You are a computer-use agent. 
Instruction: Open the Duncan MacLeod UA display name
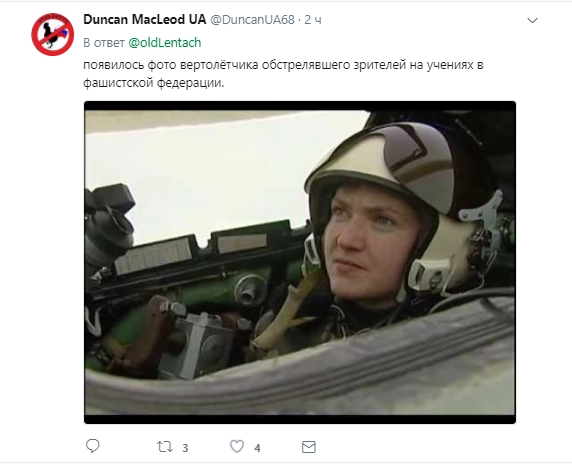pyautogui.click(x=144, y=20)
